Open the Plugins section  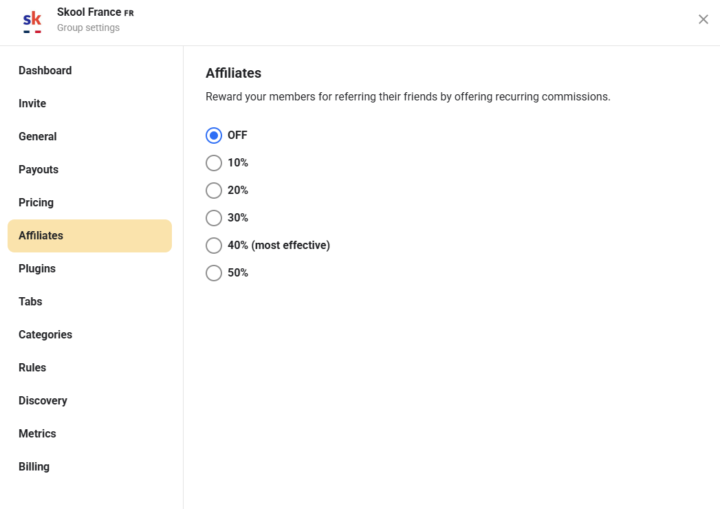(x=37, y=269)
